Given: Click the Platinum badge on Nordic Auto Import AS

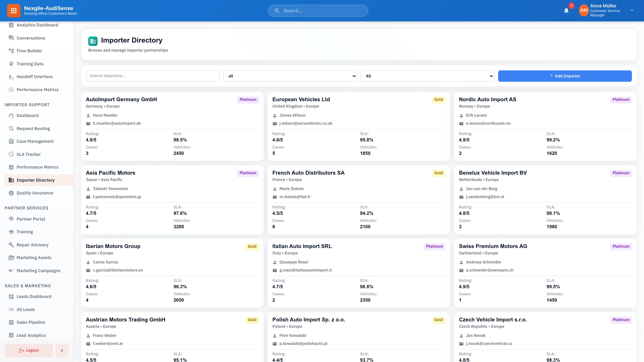Looking at the screenshot, I should 621,99.
